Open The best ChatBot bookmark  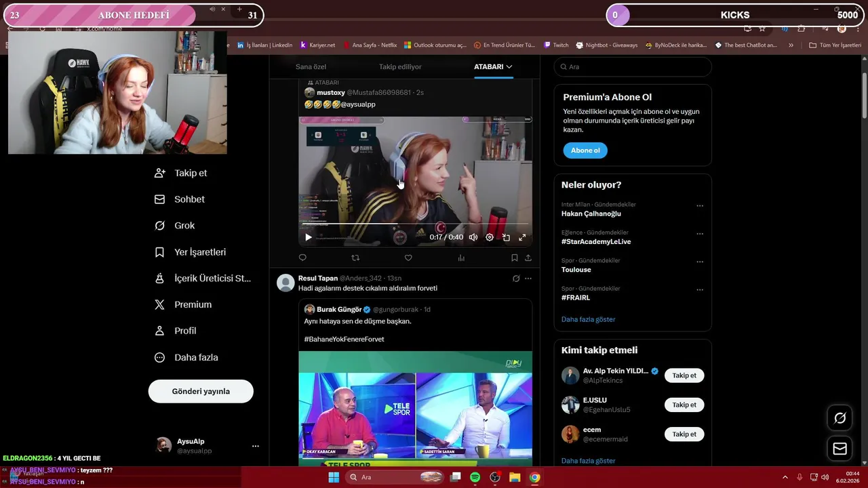point(746,45)
